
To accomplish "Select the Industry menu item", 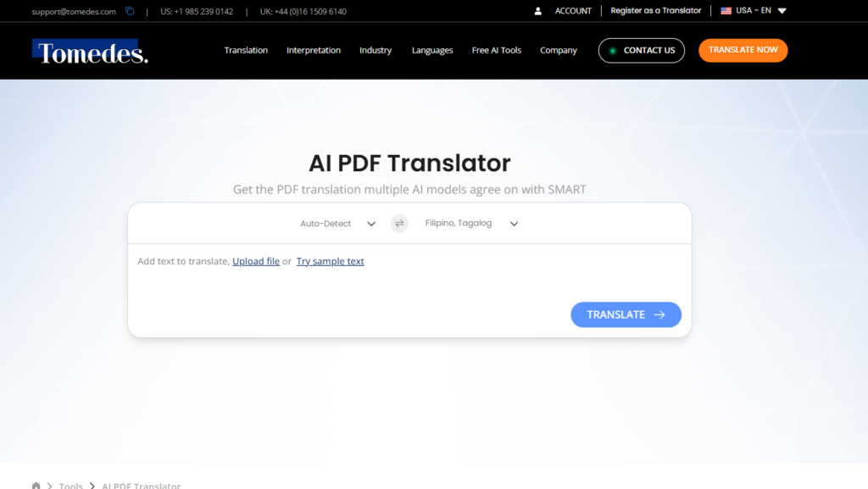I will click(376, 50).
